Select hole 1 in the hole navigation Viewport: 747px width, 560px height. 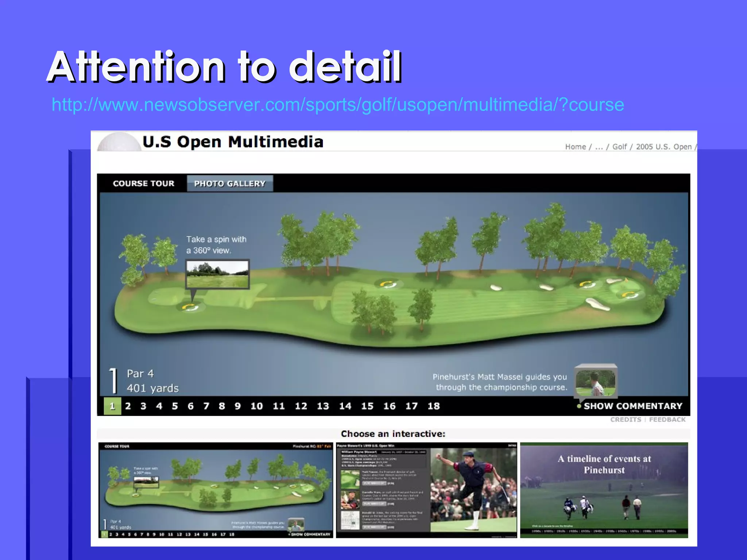(112, 406)
